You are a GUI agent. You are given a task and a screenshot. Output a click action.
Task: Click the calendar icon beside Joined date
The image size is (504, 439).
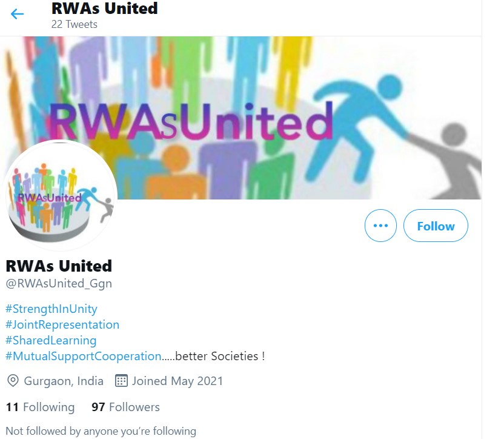121,381
